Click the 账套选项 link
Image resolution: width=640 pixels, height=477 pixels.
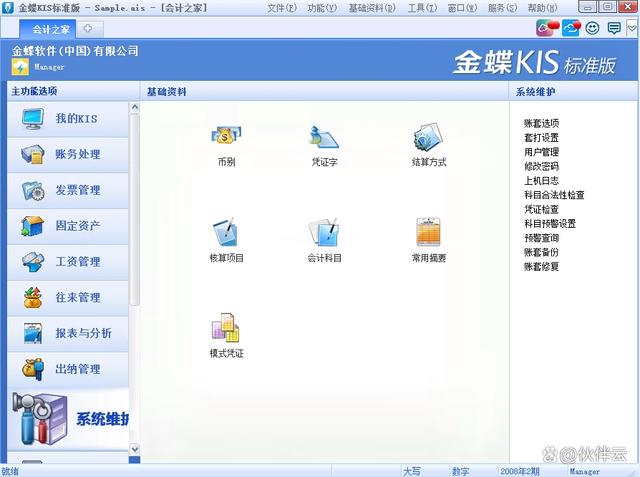pyautogui.click(x=541, y=123)
